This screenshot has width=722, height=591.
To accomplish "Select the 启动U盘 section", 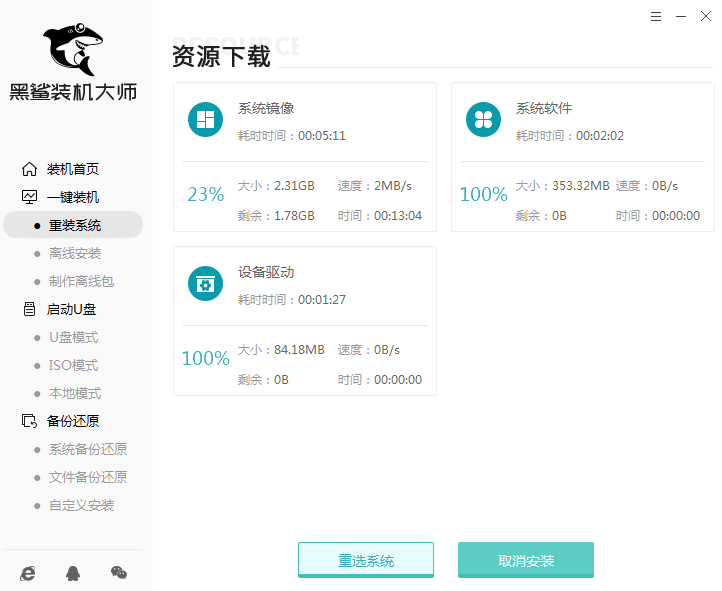I will pyautogui.click(x=71, y=309).
